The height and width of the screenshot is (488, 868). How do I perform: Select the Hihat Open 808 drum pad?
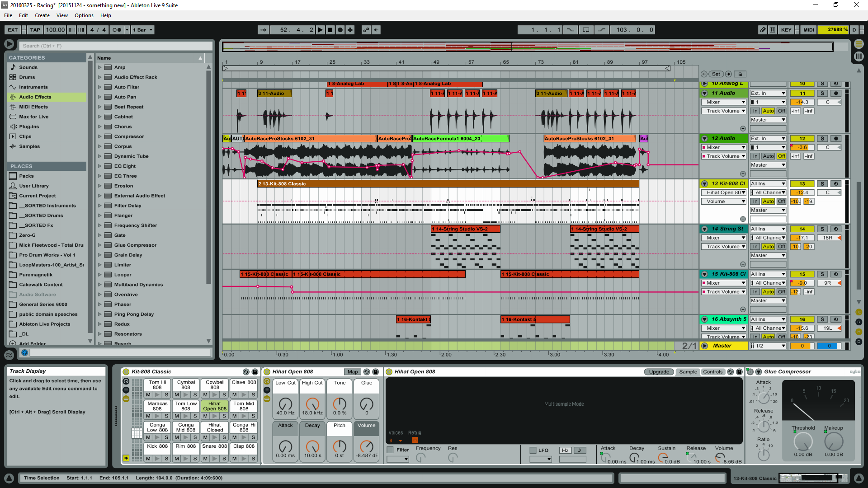(x=215, y=406)
